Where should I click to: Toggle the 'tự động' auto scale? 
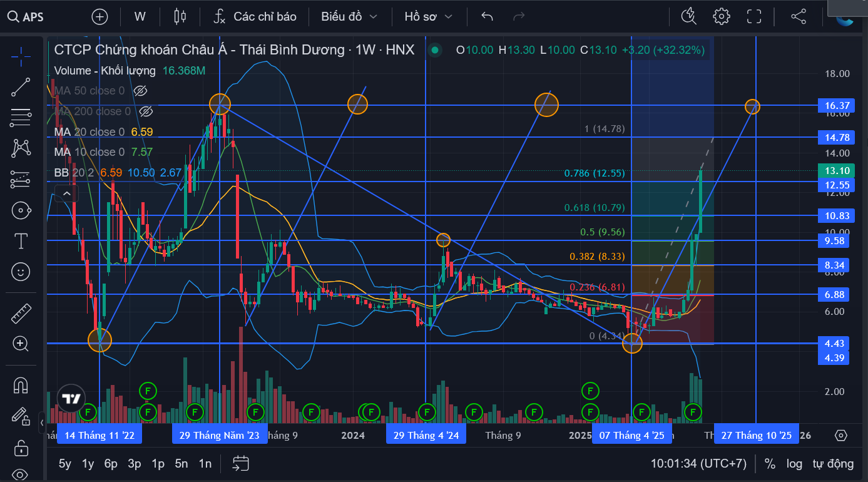(x=833, y=464)
